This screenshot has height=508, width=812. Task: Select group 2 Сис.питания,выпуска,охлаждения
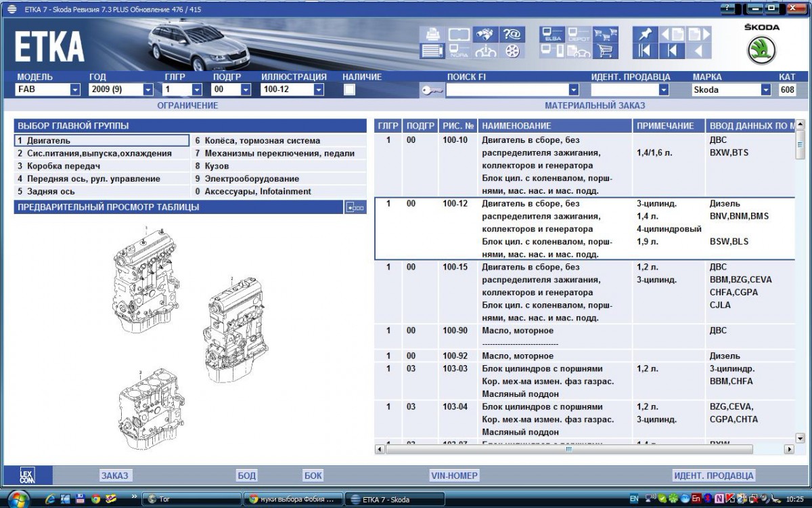pos(101,153)
